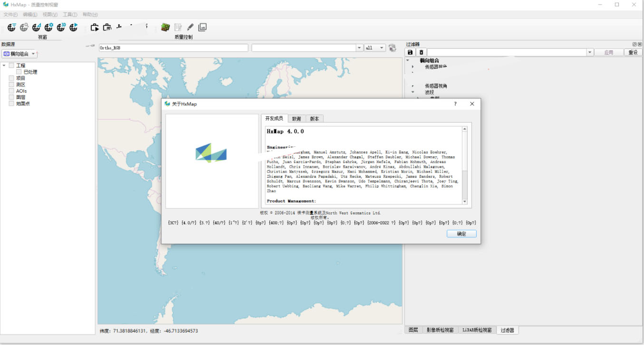The height and width of the screenshot is (345, 644).
Task: Select the pencil tool in 质量控制
Action: (190, 28)
